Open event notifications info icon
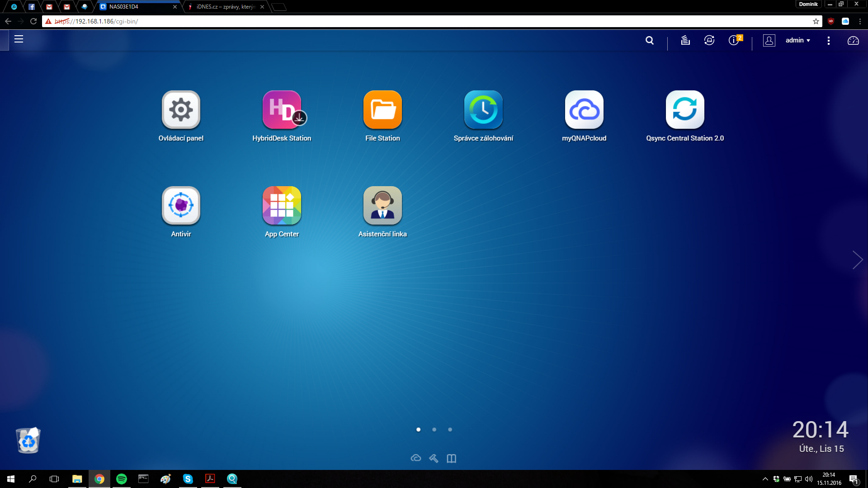Screen dimensions: 868x488 click(x=733, y=40)
